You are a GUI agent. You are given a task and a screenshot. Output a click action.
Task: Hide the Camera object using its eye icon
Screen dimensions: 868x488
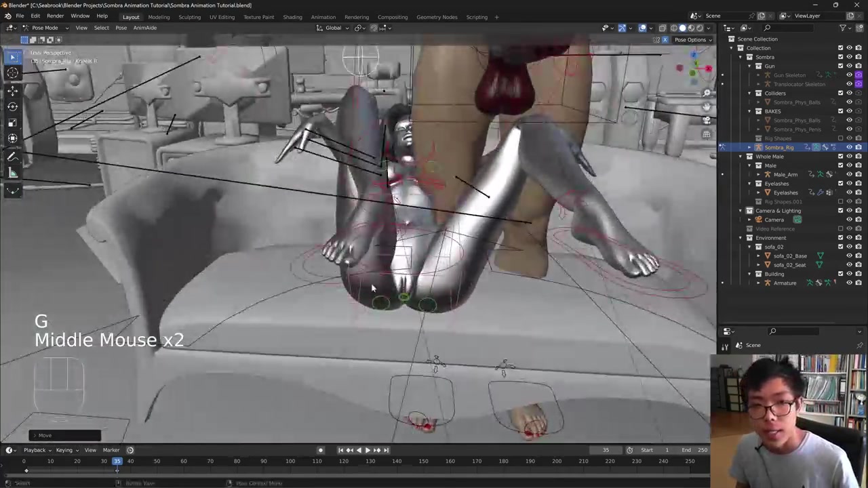point(849,220)
